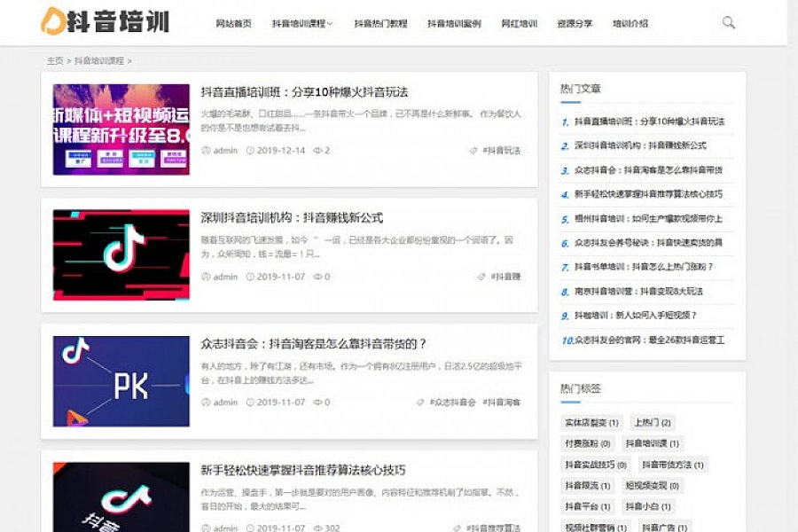Click the clock icon on 深圳抖音培训机构 article
This screenshot has height=532, width=798.
(x=250, y=277)
